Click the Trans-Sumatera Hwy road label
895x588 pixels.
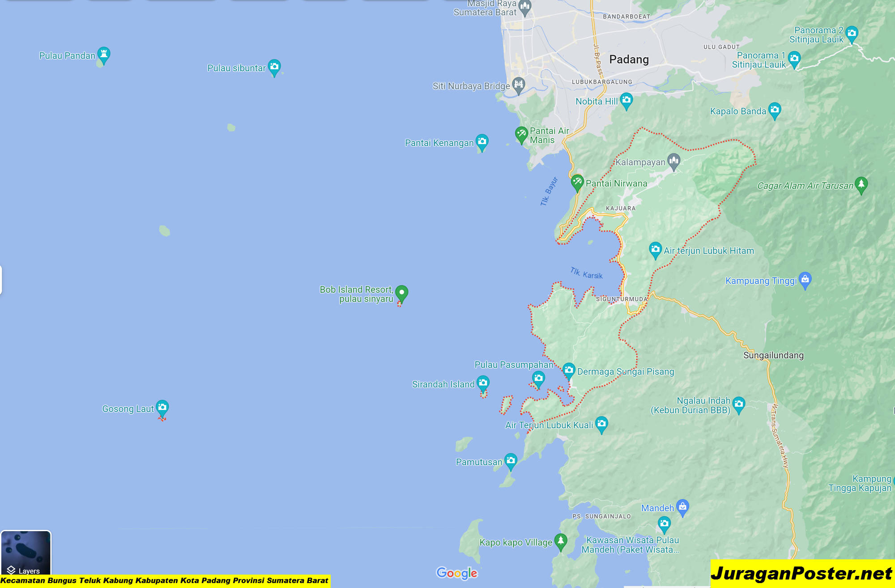tap(780, 436)
